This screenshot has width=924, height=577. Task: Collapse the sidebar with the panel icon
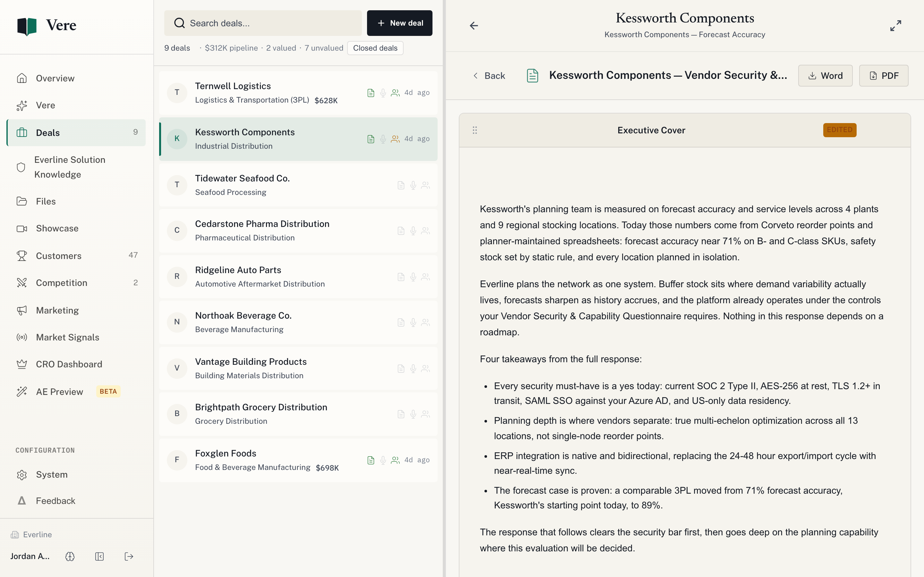coord(99,556)
